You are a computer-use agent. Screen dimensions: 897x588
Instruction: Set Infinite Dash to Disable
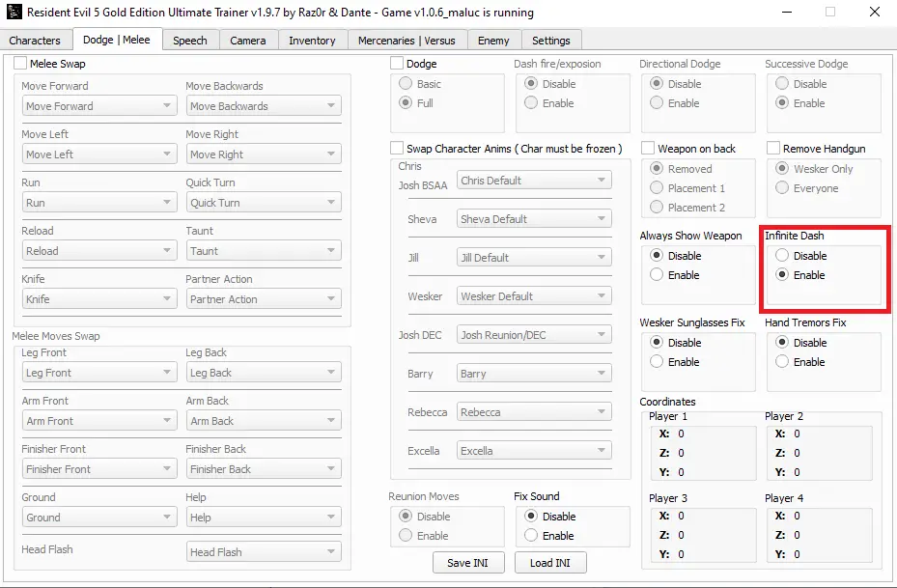782,256
